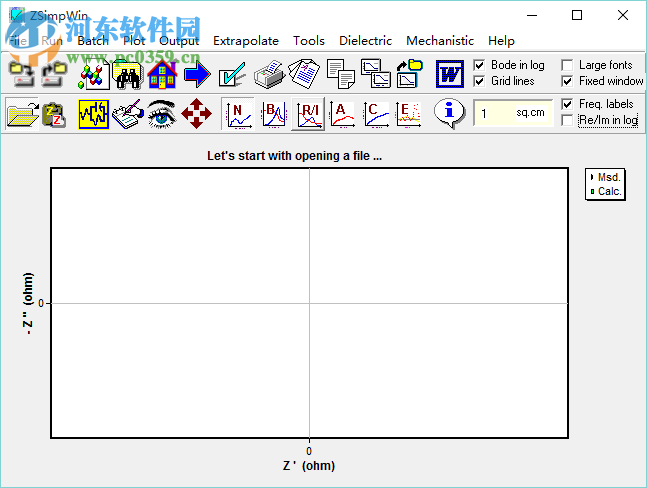
Task: Open the Extrapolate menu
Action: [x=246, y=41]
